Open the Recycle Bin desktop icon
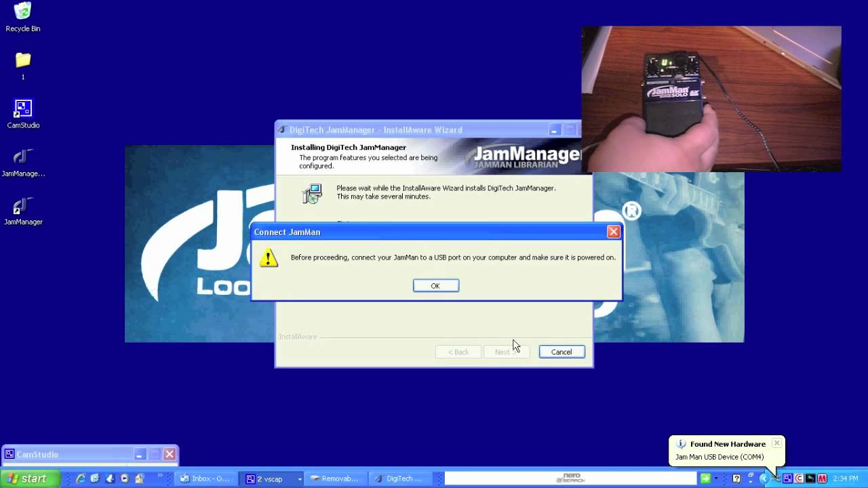The width and height of the screenshot is (868, 488). [22, 18]
